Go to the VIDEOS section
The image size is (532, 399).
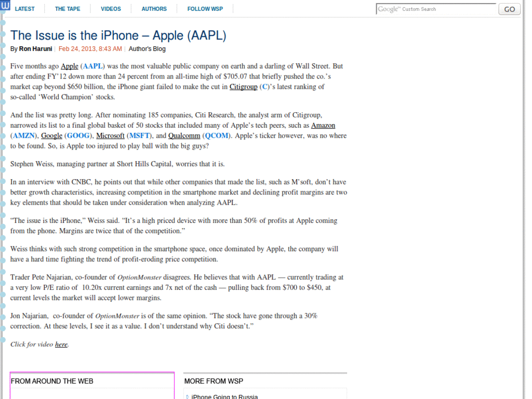(x=111, y=9)
